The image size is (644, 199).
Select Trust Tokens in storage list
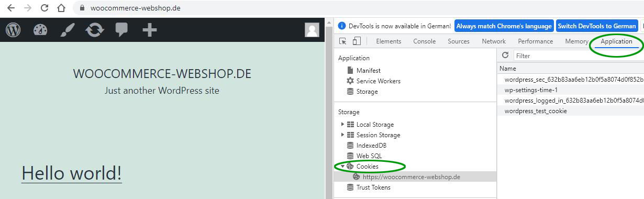tap(373, 187)
